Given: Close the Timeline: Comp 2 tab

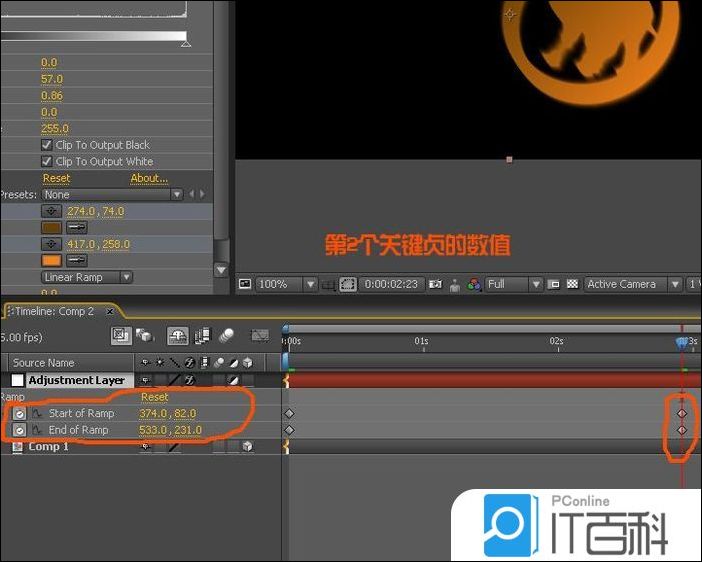Looking at the screenshot, I should click(109, 311).
